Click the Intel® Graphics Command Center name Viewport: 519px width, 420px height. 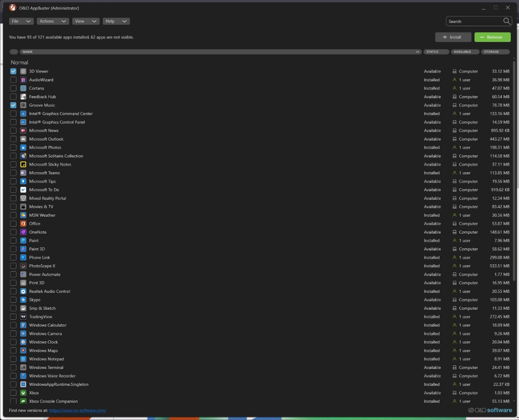61,114
